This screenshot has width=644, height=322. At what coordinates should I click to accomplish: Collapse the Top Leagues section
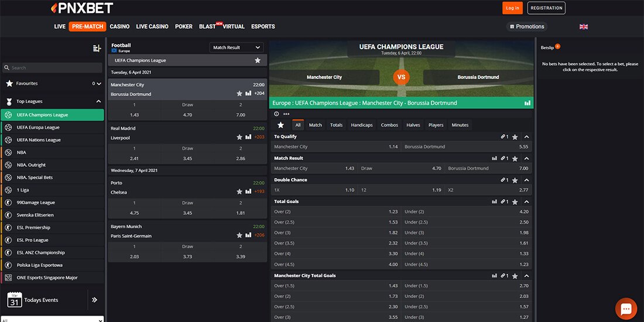pyautogui.click(x=98, y=101)
